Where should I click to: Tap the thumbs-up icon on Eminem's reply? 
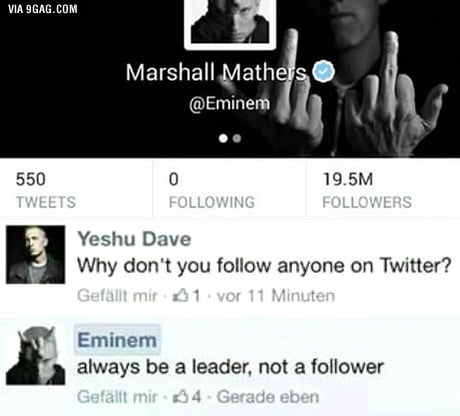point(180,396)
